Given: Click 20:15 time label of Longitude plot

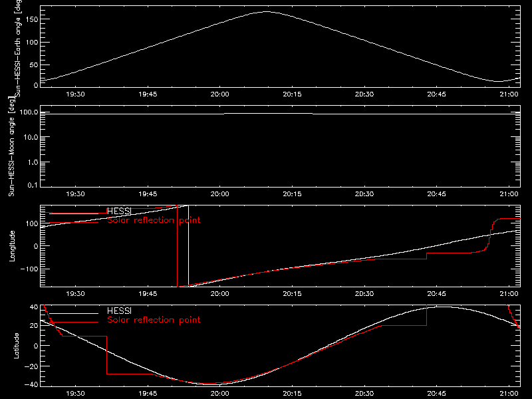Looking at the screenshot, I should [x=292, y=293].
